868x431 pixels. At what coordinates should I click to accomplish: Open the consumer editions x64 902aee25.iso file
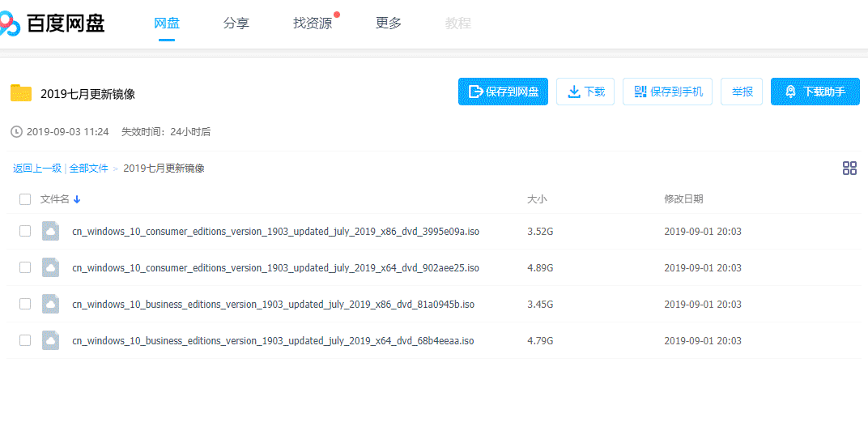coord(275,268)
